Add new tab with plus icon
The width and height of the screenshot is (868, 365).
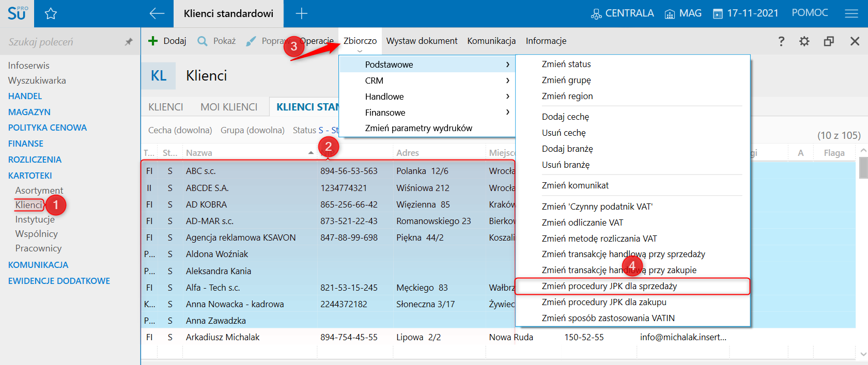pyautogui.click(x=301, y=14)
